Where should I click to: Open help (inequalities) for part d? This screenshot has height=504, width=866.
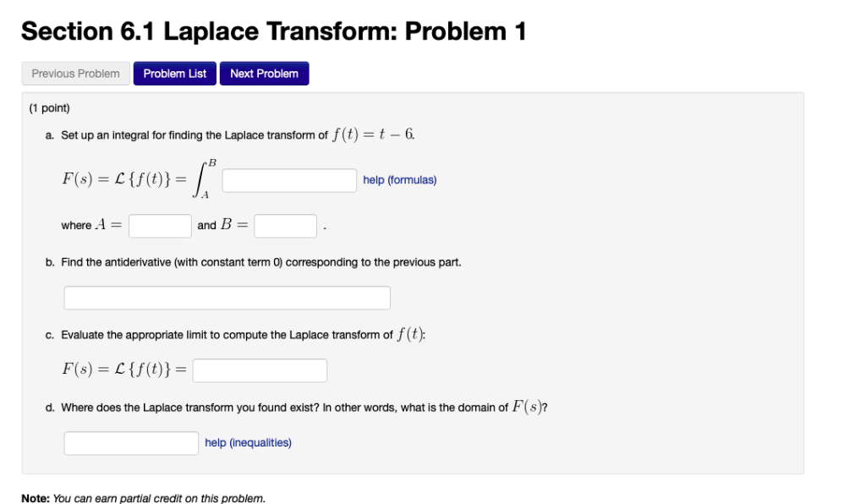click(248, 442)
